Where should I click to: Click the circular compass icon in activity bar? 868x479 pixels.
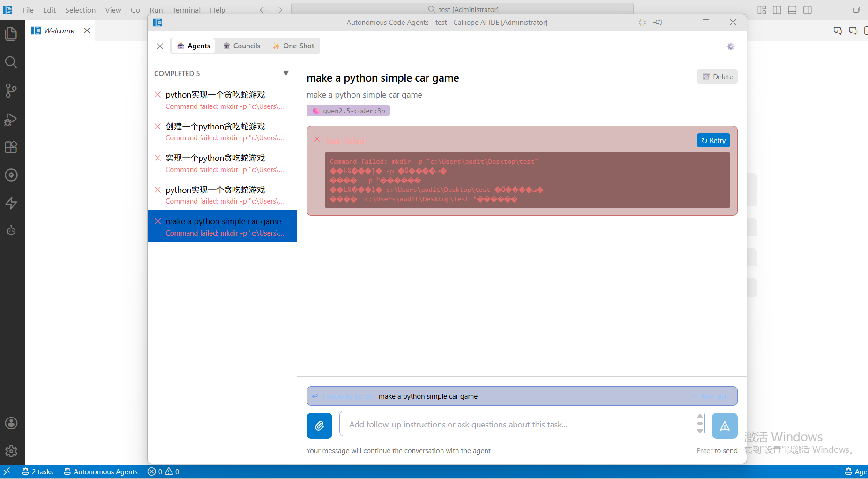click(11, 175)
